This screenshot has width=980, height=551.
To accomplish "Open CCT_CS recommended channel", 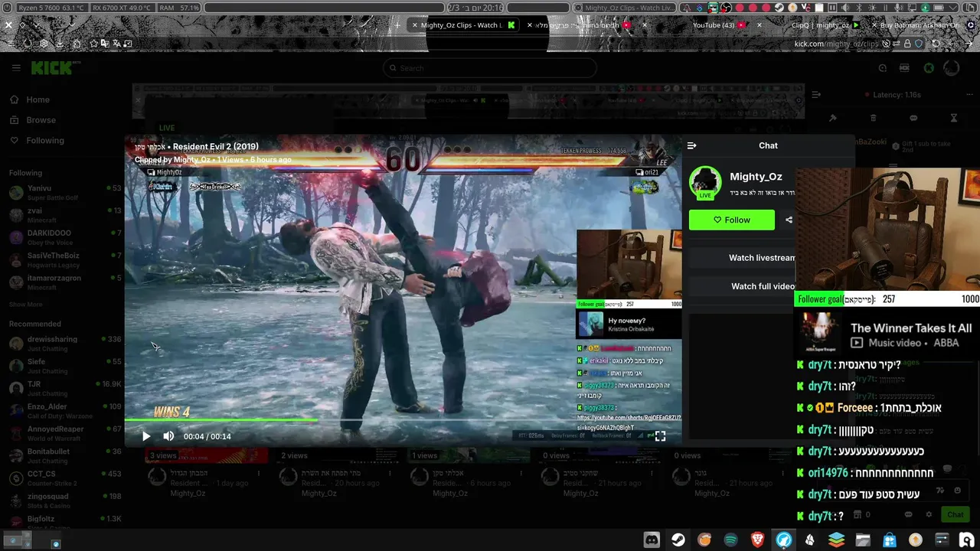I will tap(65, 478).
